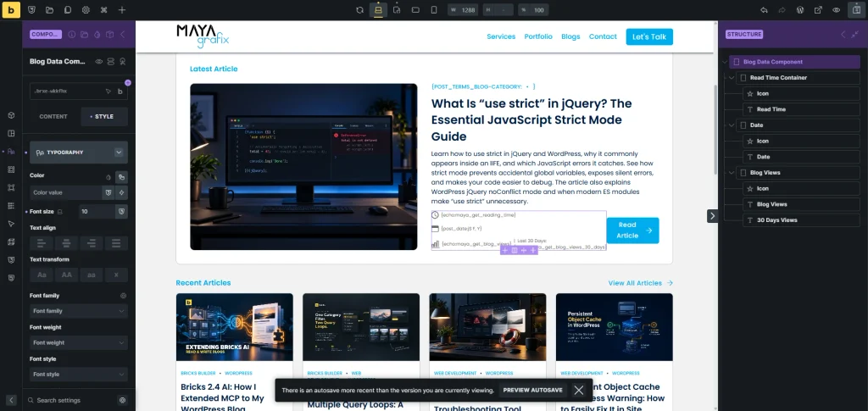Click the folder icon in component header

[84, 34]
